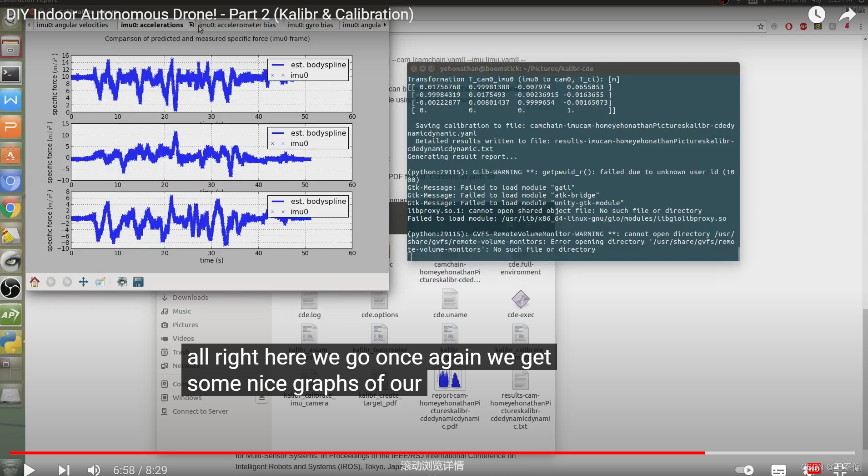Open the Configure subplots tool
Screen dimensions: 868x476
coord(122,282)
